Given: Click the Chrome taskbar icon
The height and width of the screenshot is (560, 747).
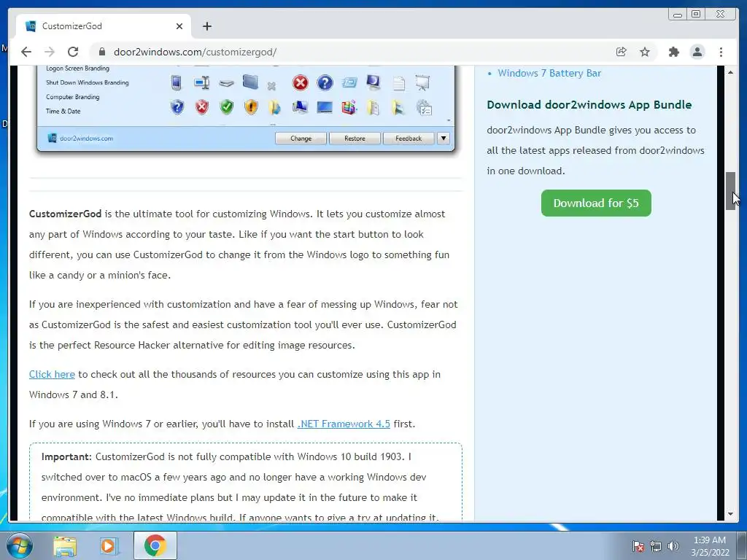Looking at the screenshot, I should click(155, 545).
